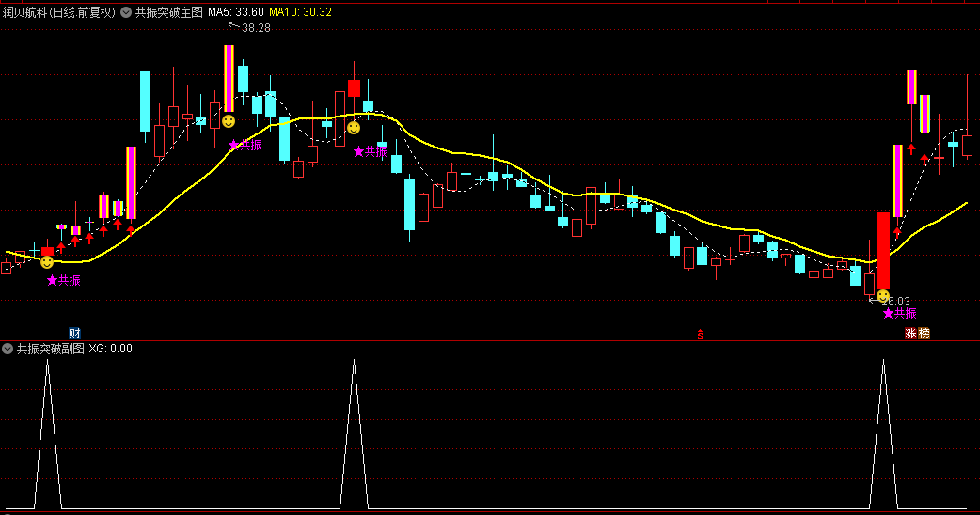980x515 pixels.
Task: Click the XG: 0.00 value
Action: coord(111,349)
